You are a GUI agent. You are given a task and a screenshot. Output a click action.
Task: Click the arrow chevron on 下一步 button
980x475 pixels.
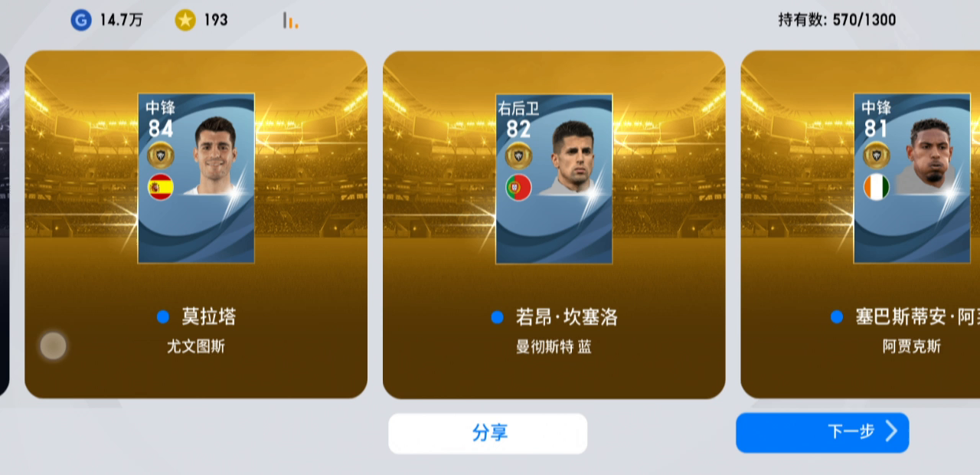(x=891, y=431)
